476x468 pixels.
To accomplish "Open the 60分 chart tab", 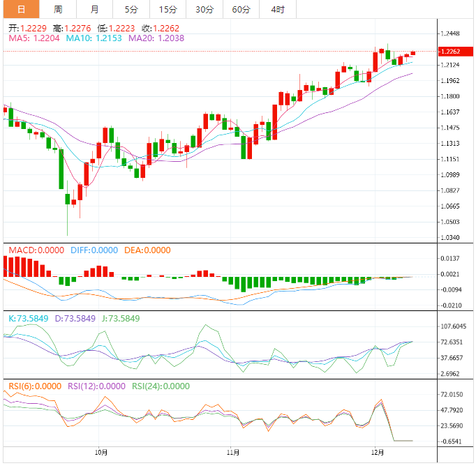I will point(241,9).
